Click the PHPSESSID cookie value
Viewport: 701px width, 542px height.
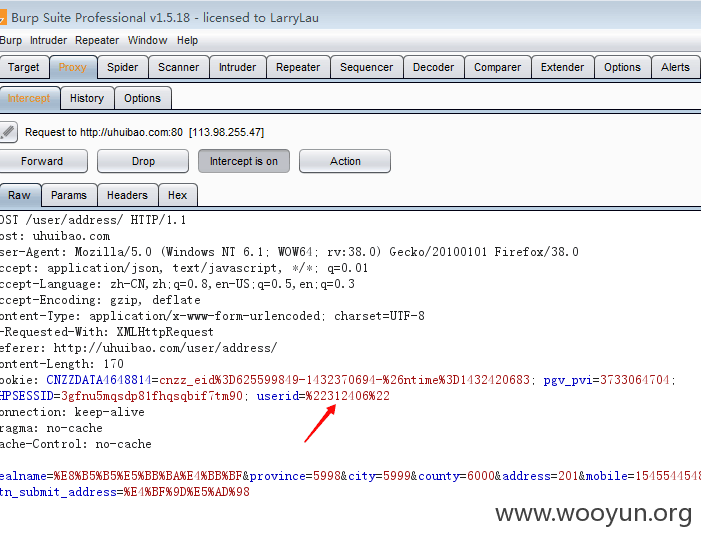[152, 396]
